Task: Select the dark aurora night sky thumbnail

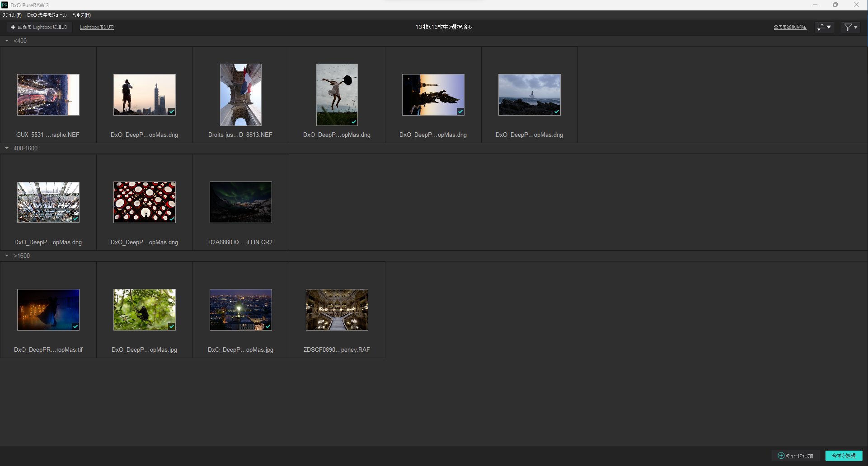Action: (x=241, y=202)
